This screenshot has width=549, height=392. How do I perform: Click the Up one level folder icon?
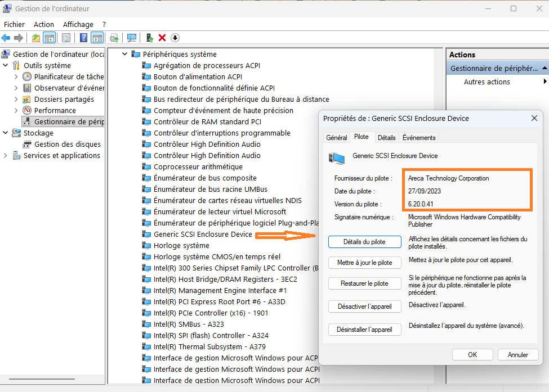35,38
